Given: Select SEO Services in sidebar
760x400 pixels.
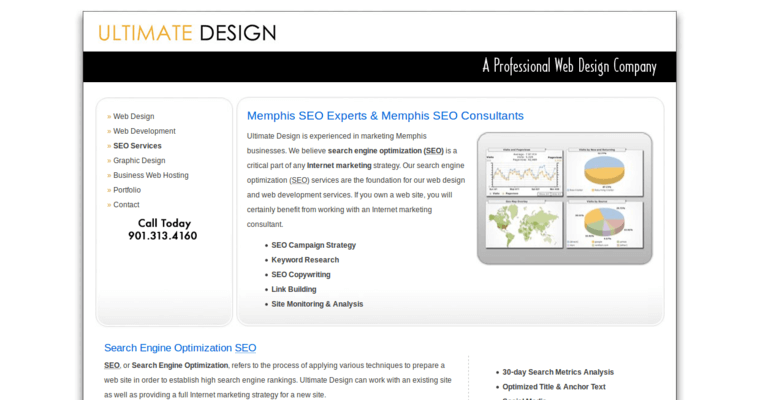Looking at the screenshot, I should [x=137, y=146].
